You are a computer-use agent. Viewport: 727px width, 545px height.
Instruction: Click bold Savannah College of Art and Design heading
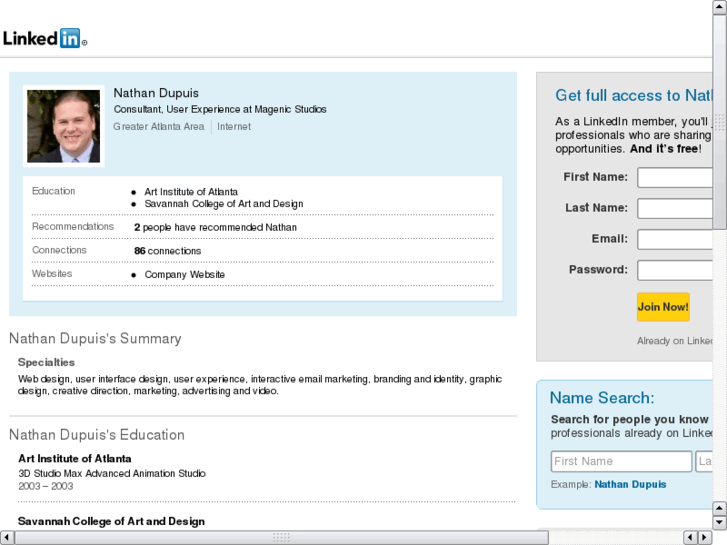111,521
